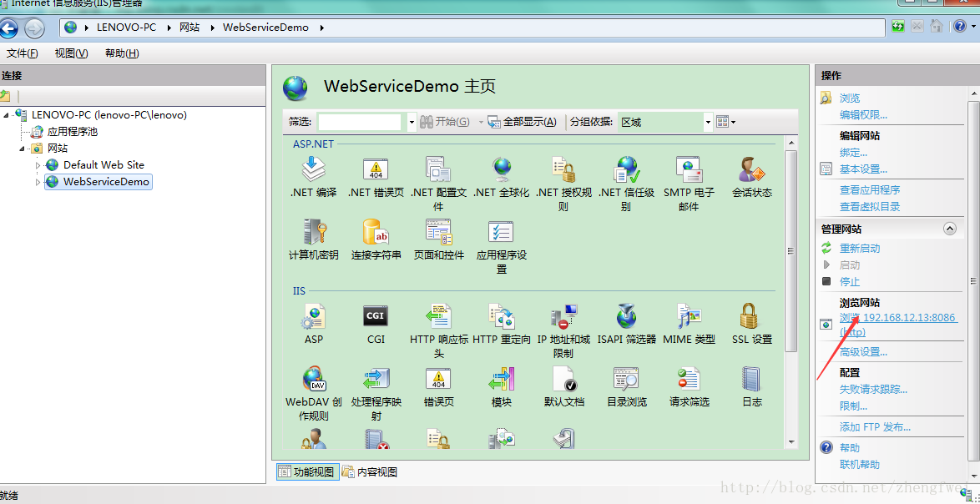Click in the 筛选 filter input field

tap(360, 122)
